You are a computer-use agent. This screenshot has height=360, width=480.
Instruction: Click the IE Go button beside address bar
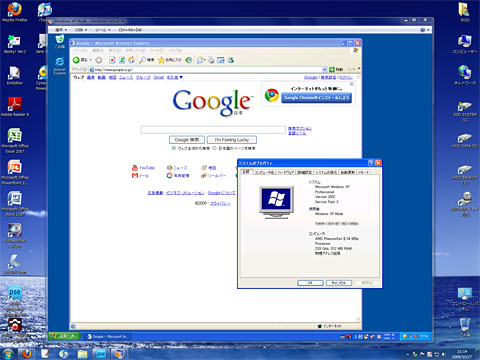point(336,69)
